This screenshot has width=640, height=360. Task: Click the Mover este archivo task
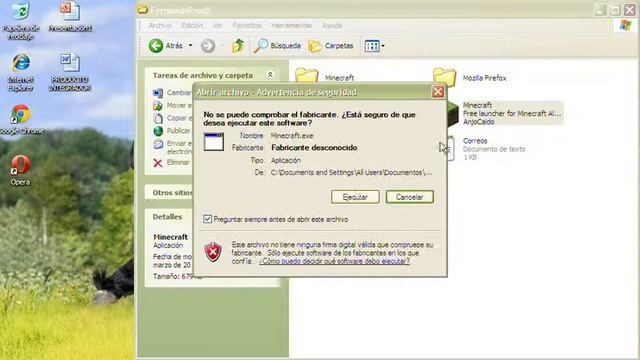pyautogui.click(x=179, y=105)
